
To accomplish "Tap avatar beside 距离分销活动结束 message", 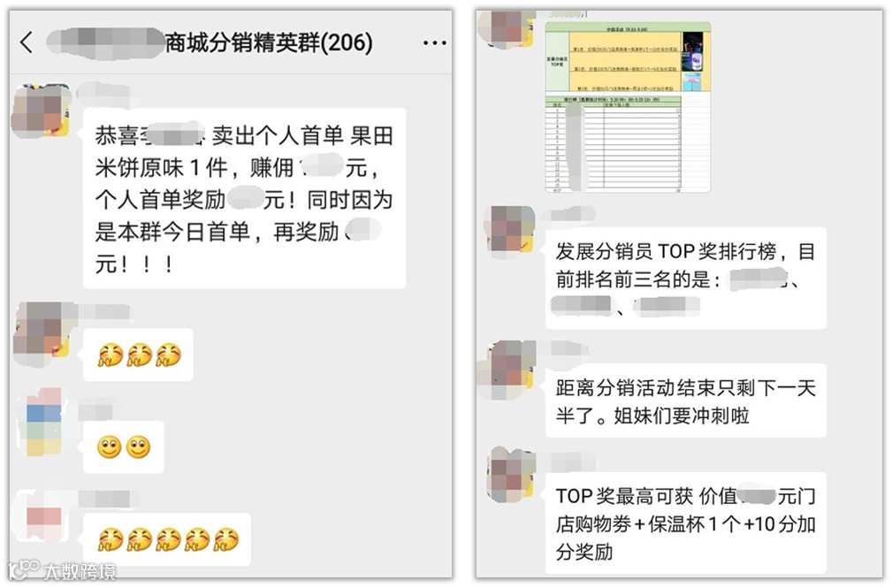I will point(507,370).
